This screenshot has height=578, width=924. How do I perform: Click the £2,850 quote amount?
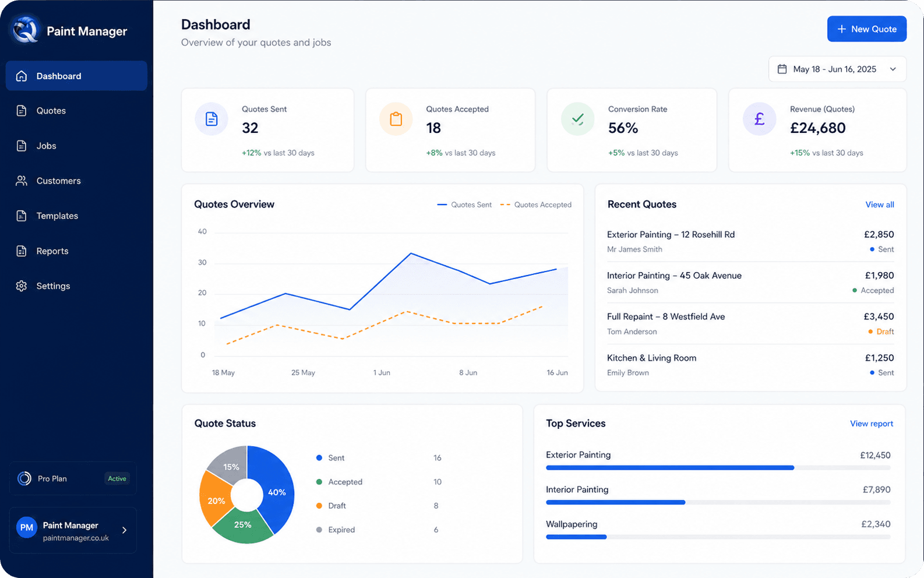coord(879,234)
